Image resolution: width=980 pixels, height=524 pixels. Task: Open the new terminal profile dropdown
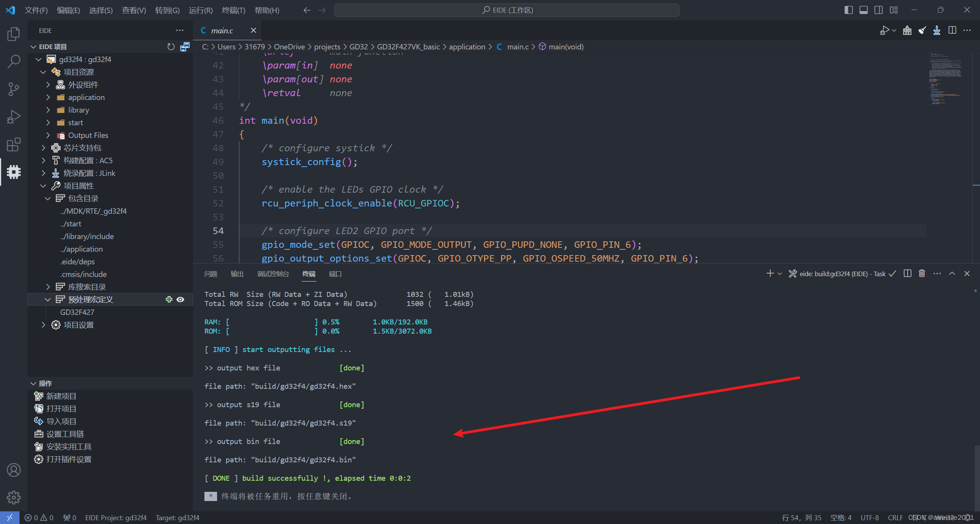[x=780, y=273]
